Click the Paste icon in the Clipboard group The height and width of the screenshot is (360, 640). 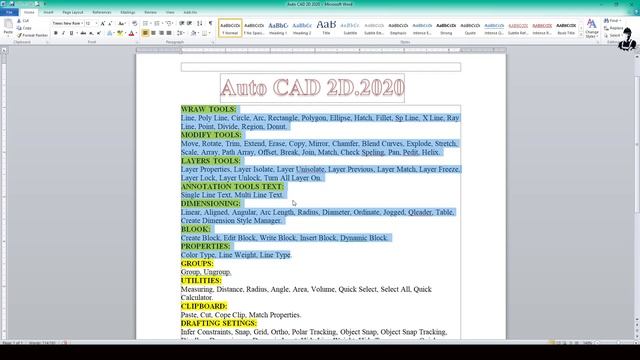(x=8, y=24)
